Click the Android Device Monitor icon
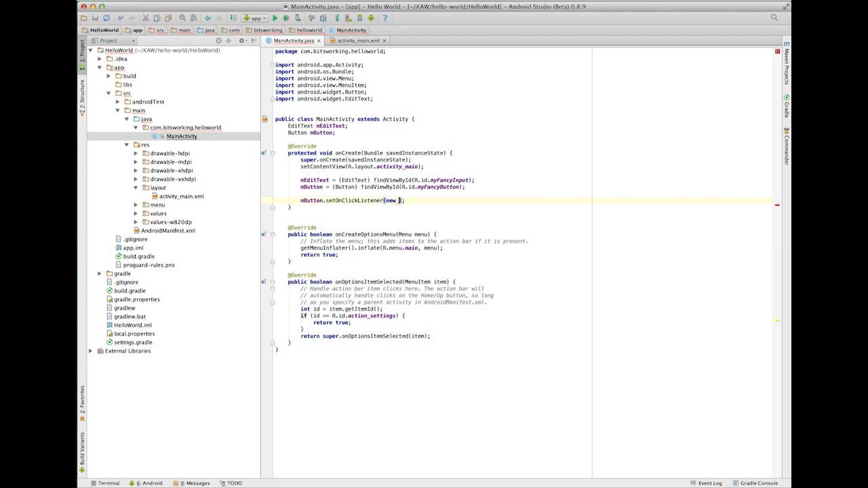 pyautogui.click(x=370, y=18)
